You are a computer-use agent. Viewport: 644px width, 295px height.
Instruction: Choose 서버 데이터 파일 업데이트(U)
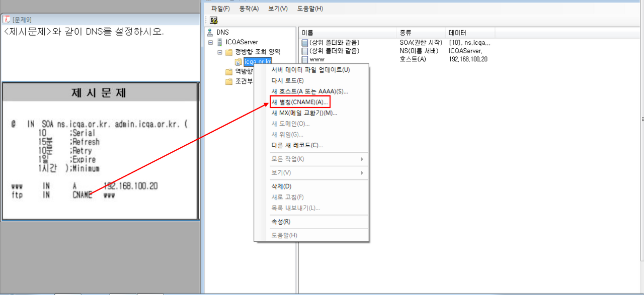(x=311, y=70)
